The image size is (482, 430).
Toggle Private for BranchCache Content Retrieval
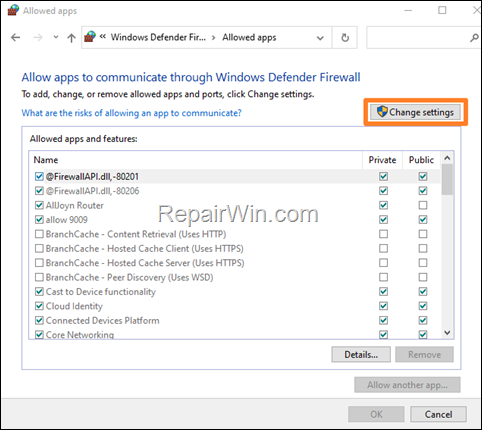pyautogui.click(x=384, y=234)
